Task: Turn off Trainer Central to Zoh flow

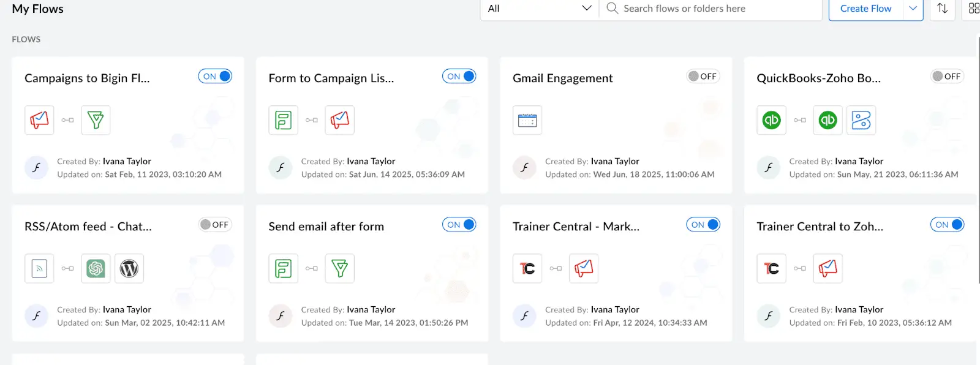Action: (947, 225)
